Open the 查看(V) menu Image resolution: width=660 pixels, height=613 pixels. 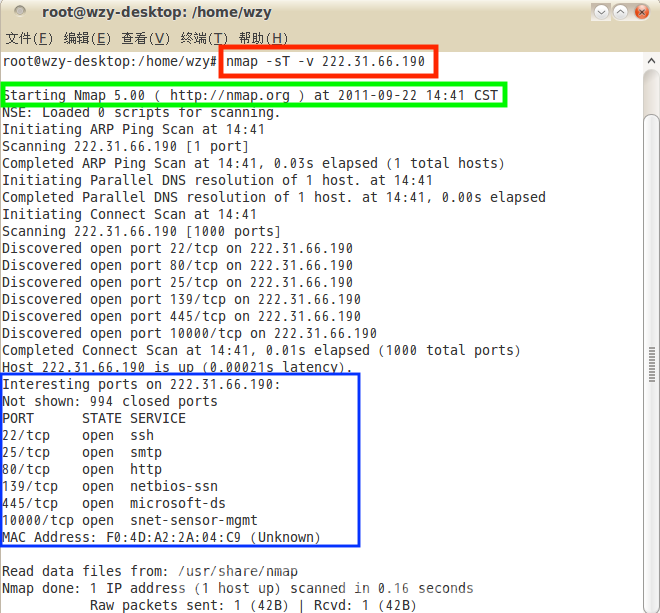pyautogui.click(x=146, y=38)
